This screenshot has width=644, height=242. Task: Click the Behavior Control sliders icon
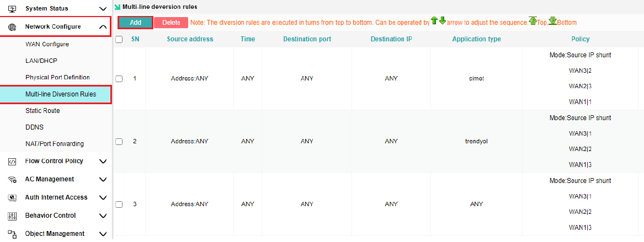coord(12,216)
